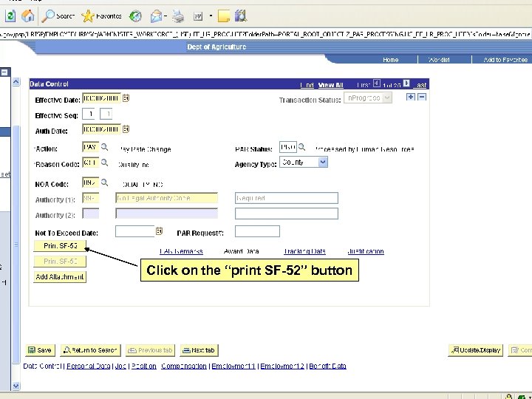Open the Auth Date calendar picker
532x399 pixels.
[x=126, y=129]
